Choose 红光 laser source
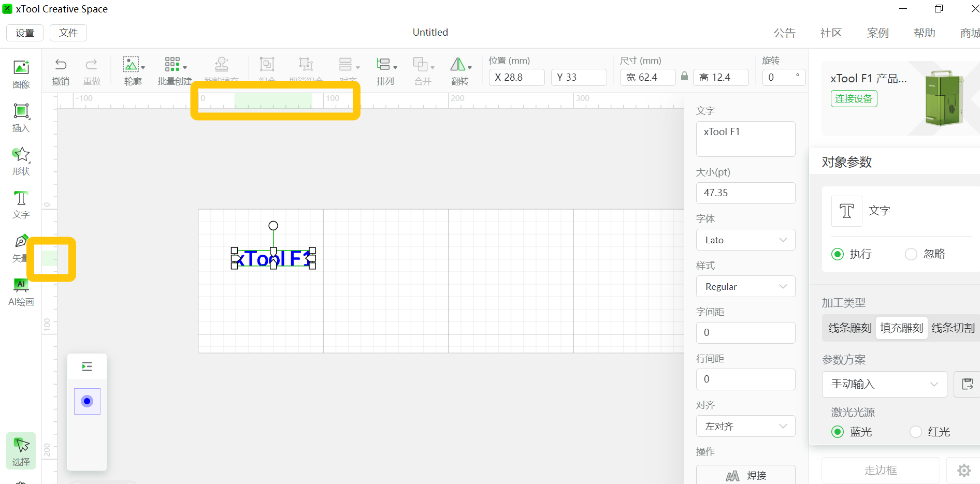Screen dimensions: 980x484 pos(916,432)
